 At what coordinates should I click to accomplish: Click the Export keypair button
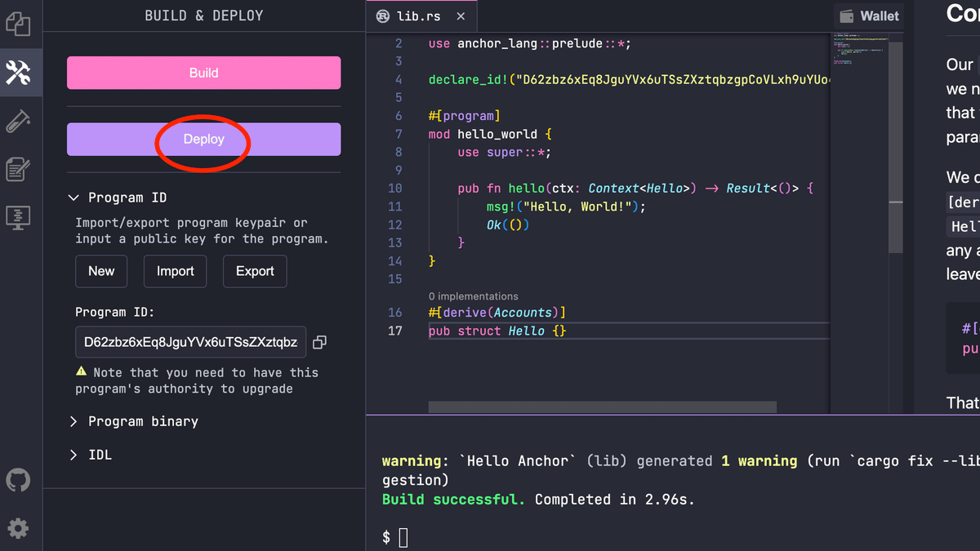coord(255,271)
